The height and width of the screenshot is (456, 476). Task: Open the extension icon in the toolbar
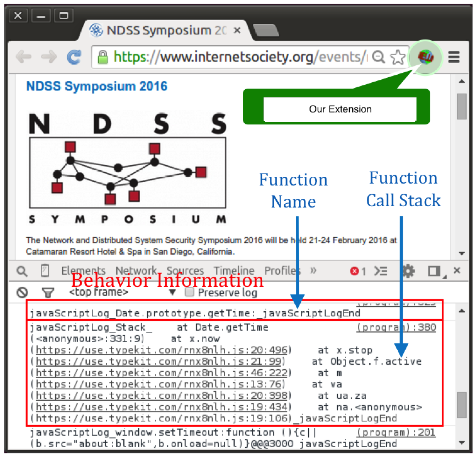click(x=426, y=57)
